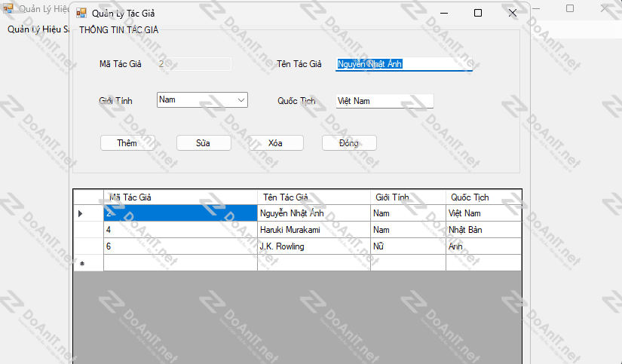Sort by Mã Tác Giả column header

(x=180, y=197)
